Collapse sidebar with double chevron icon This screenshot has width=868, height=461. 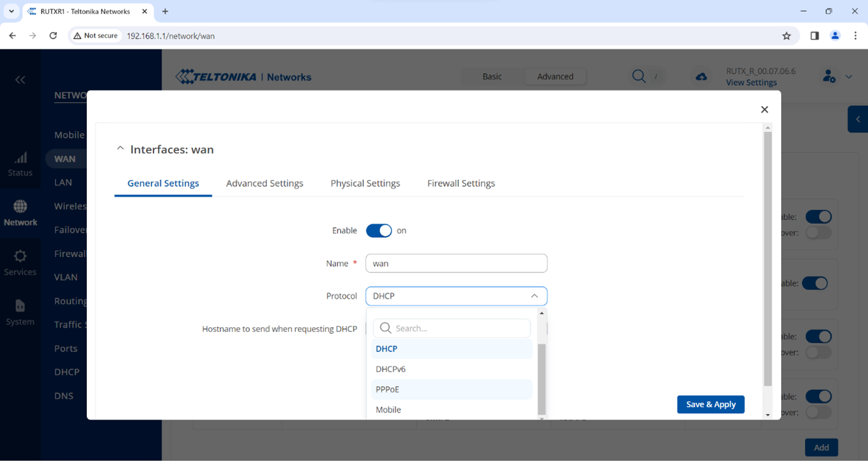[x=20, y=80]
